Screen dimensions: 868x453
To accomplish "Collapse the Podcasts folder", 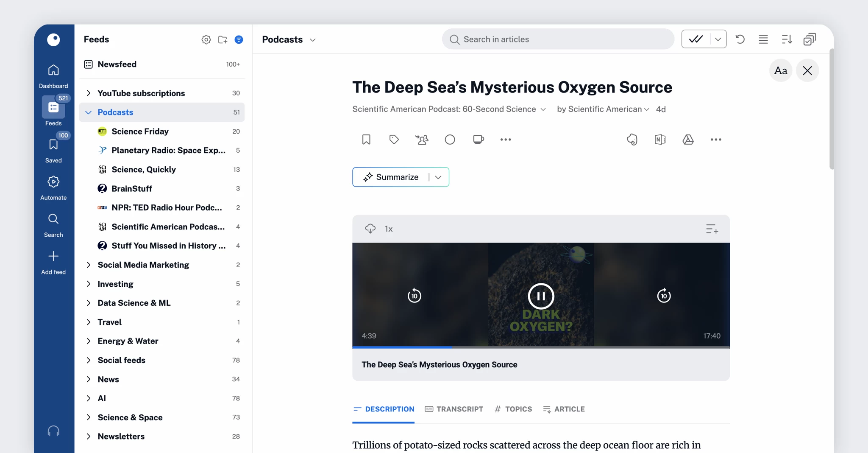I will (88, 112).
